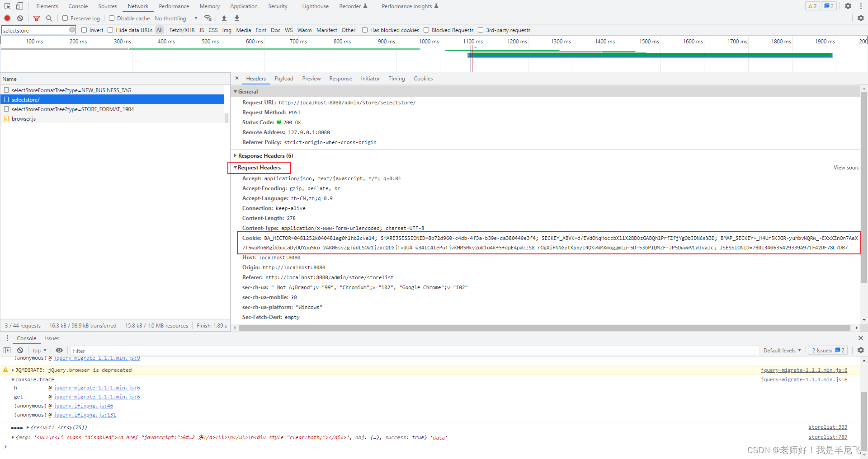Open the Timing tab
The image size is (868, 459).
[x=396, y=79]
